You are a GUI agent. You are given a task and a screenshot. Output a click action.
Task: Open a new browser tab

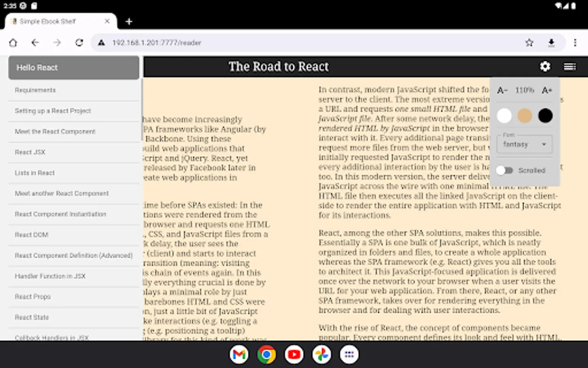pos(129,22)
